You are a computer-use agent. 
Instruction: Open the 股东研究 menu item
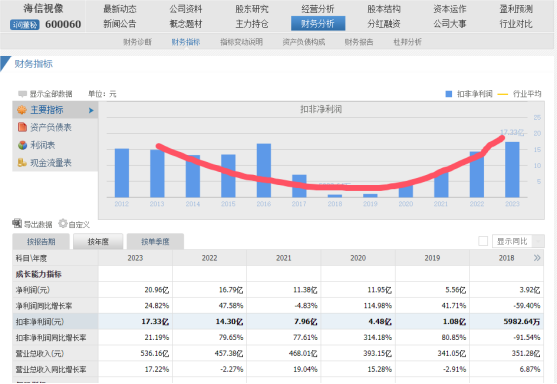(252, 9)
